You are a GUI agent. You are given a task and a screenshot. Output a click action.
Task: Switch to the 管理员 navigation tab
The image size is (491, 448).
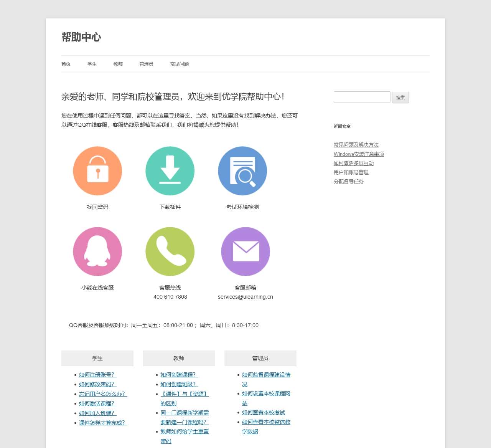147,64
